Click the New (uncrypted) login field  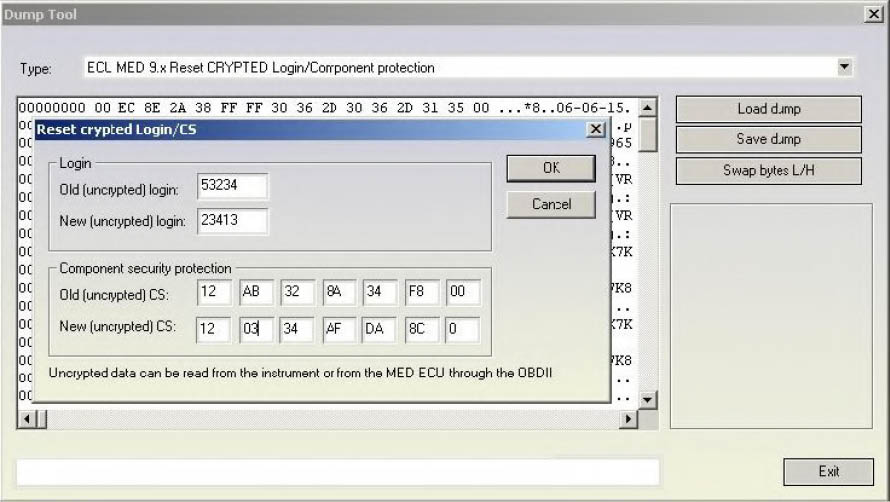pos(233,221)
